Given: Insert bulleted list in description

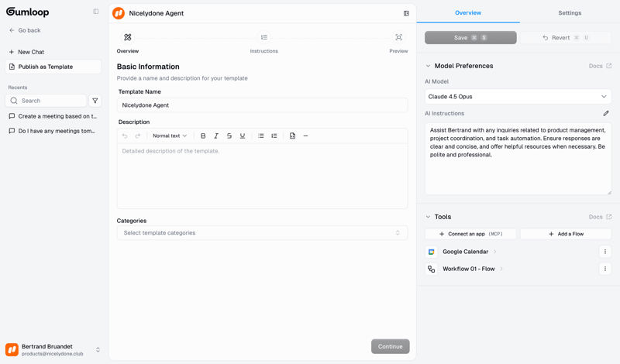Looking at the screenshot, I should pos(261,136).
